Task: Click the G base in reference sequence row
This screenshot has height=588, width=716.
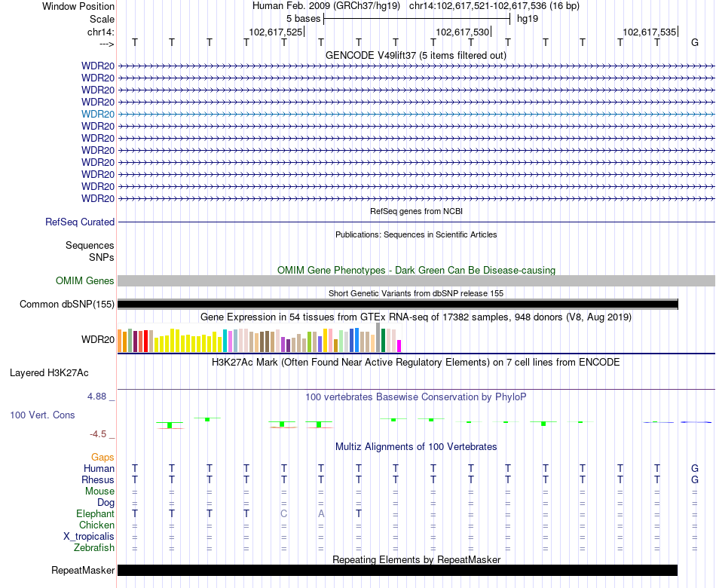Action: pyautogui.click(x=695, y=42)
